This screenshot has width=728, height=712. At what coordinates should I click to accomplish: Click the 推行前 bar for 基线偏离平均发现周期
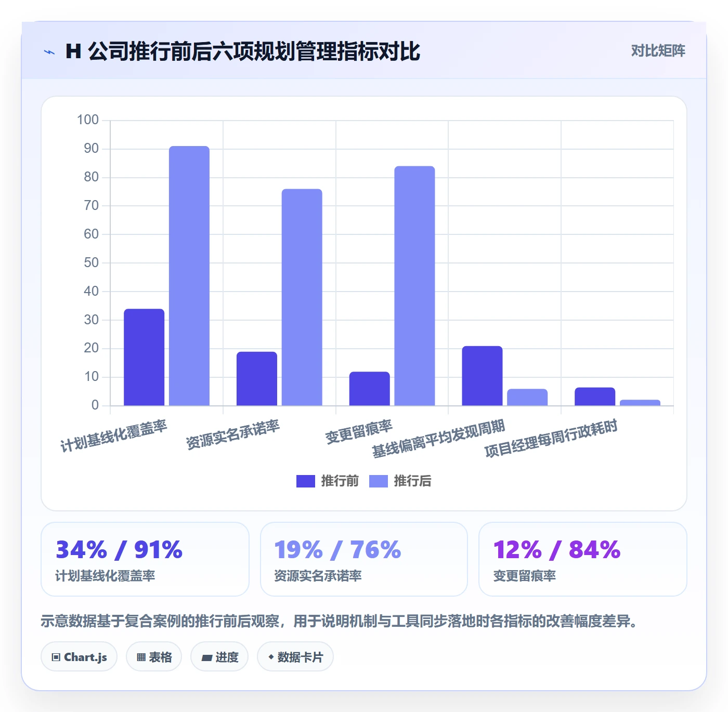[482, 376]
